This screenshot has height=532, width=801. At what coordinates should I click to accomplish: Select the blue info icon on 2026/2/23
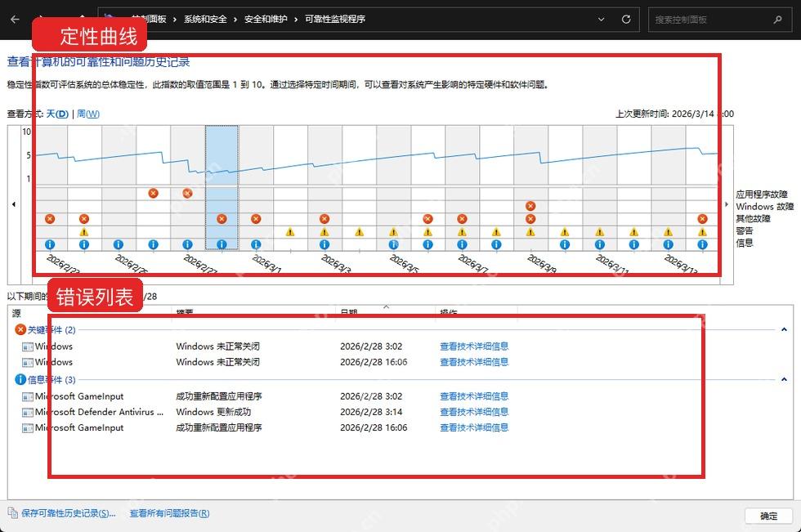(50, 244)
